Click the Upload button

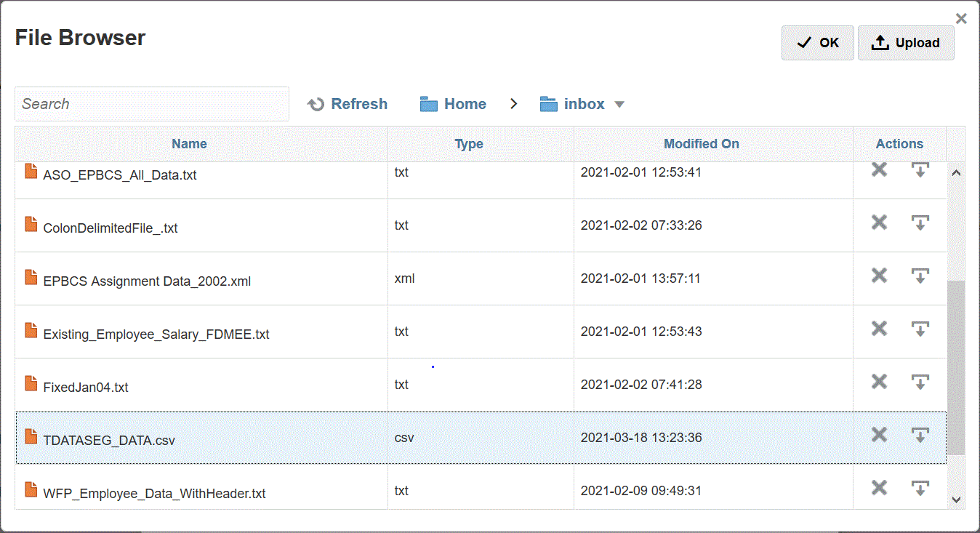coord(906,43)
